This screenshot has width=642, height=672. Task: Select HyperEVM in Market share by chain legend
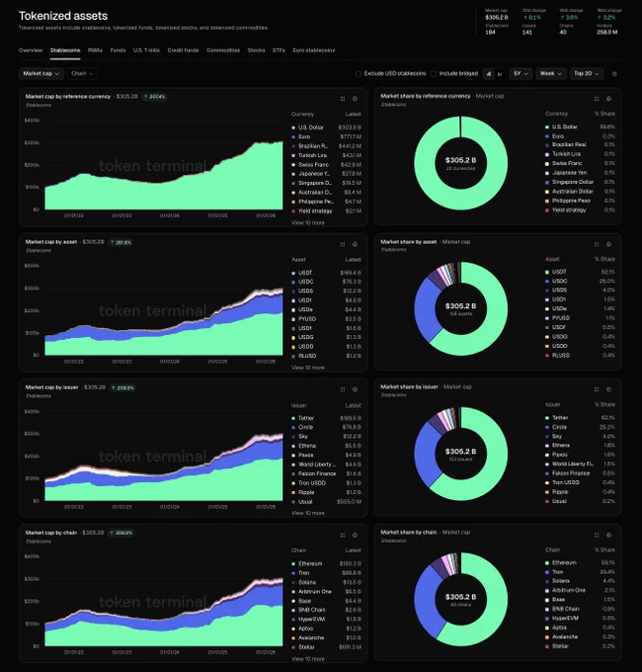[581, 618]
